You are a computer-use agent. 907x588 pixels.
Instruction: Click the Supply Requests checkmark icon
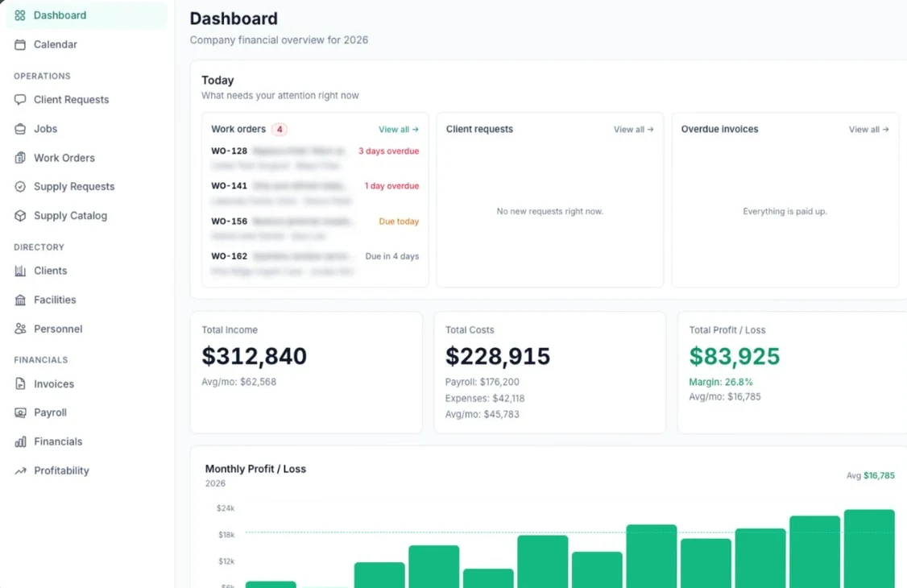click(x=20, y=187)
